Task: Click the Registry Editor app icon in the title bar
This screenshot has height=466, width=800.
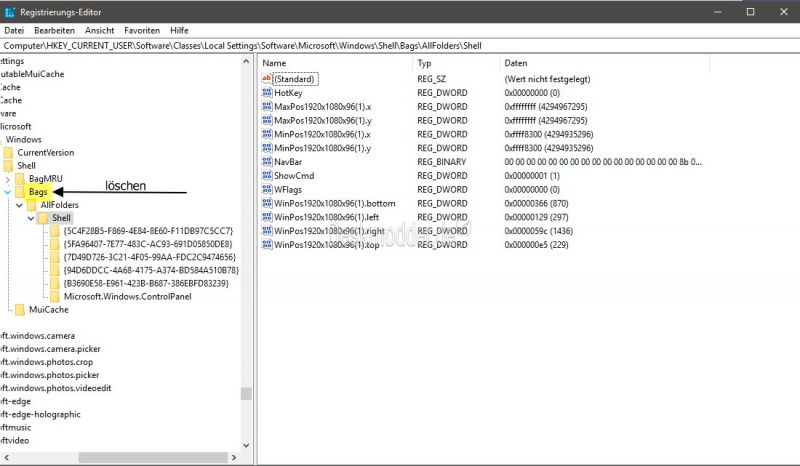Action: (x=10, y=12)
